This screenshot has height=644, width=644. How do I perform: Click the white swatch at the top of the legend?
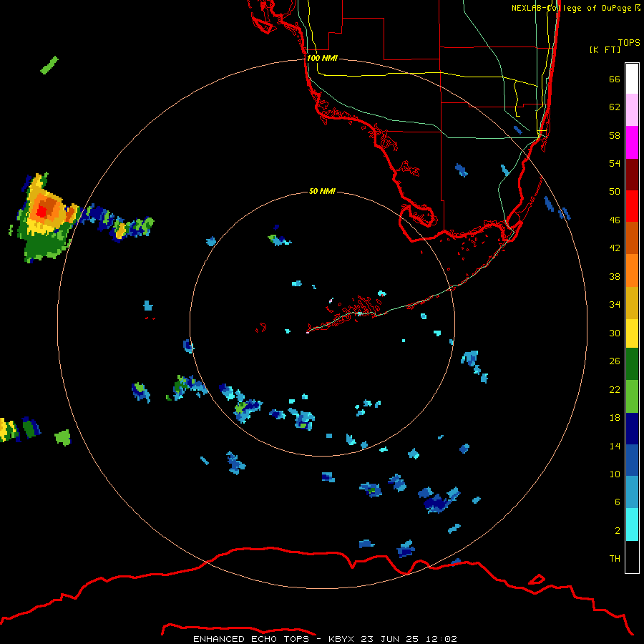tap(632, 79)
